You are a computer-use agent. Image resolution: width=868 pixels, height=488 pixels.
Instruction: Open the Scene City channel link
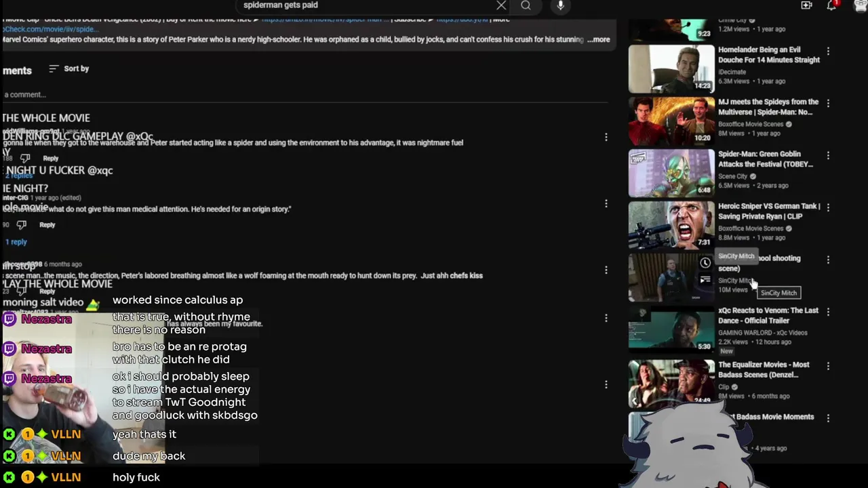tap(732, 176)
